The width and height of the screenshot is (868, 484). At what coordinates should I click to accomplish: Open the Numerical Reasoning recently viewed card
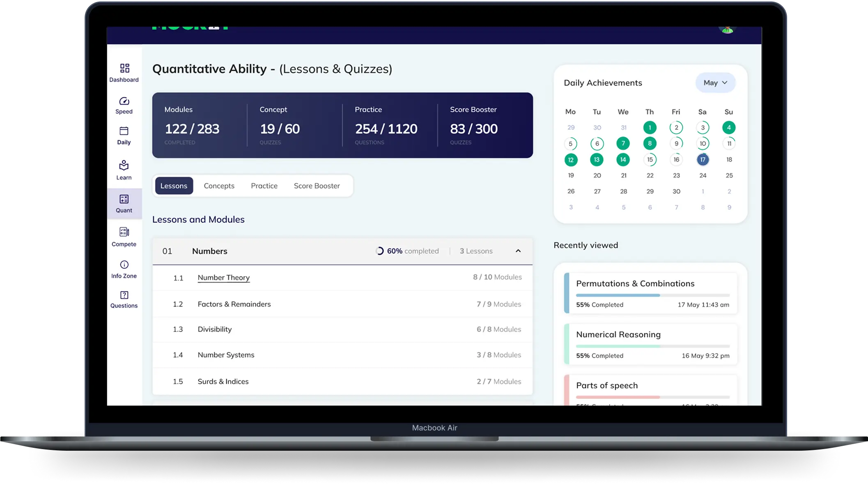[x=651, y=344]
